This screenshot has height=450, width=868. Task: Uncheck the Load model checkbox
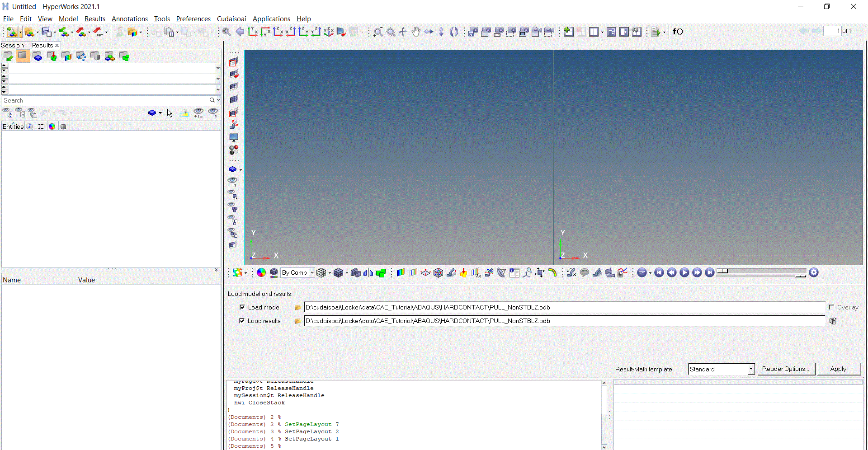pyautogui.click(x=243, y=307)
